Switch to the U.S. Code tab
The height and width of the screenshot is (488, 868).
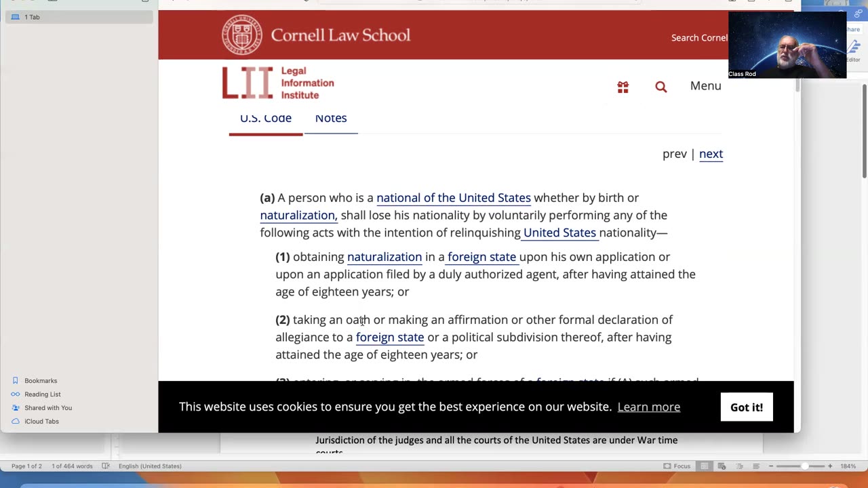click(266, 119)
